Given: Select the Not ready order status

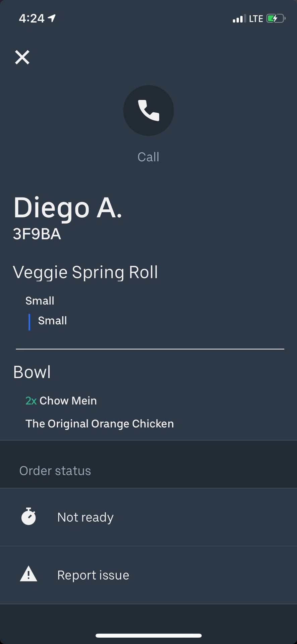Looking at the screenshot, I should coord(85,517).
